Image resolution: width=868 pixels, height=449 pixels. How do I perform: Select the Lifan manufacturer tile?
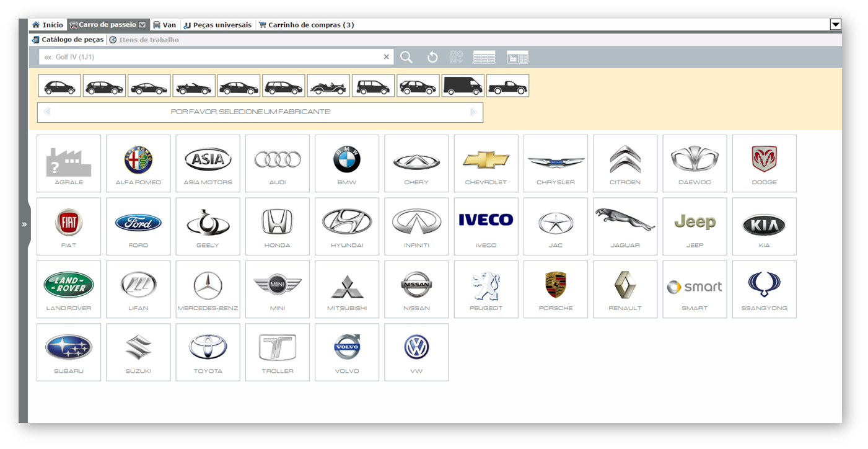[138, 289]
